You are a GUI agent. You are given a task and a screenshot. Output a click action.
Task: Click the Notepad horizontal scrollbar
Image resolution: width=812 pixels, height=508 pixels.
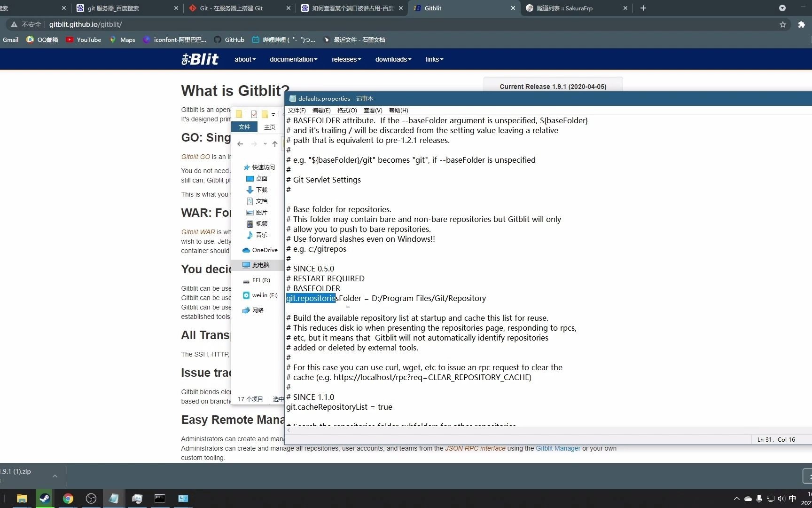click(x=517, y=430)
